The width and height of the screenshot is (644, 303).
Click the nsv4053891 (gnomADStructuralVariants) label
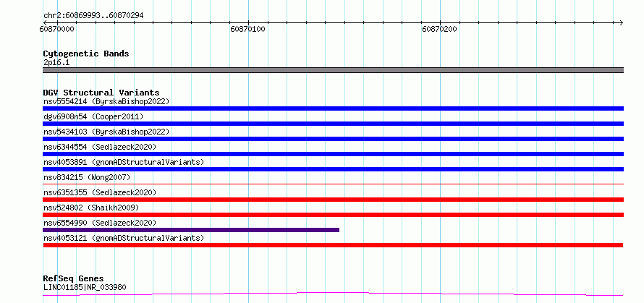[x=124, y=162]
